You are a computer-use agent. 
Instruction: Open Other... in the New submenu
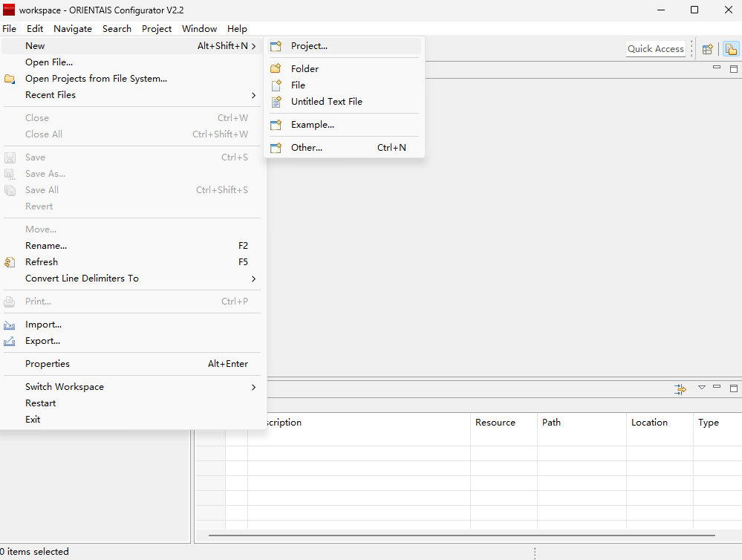click(x=306, y=148)
